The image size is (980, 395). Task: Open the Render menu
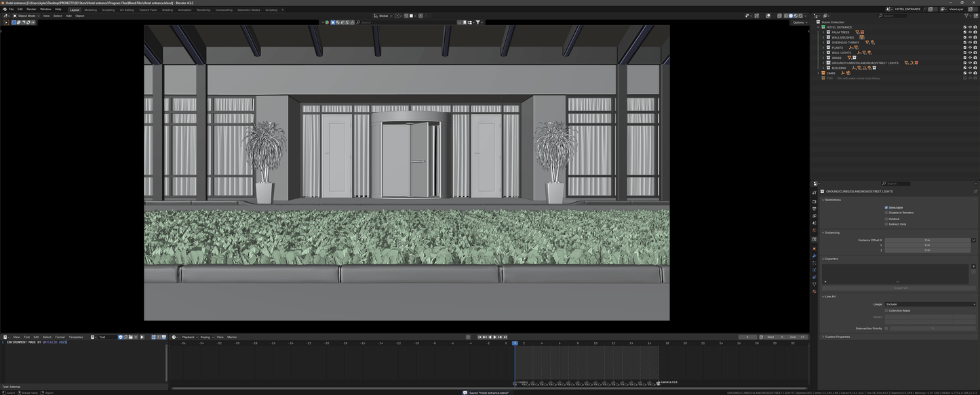pos(31,9)
